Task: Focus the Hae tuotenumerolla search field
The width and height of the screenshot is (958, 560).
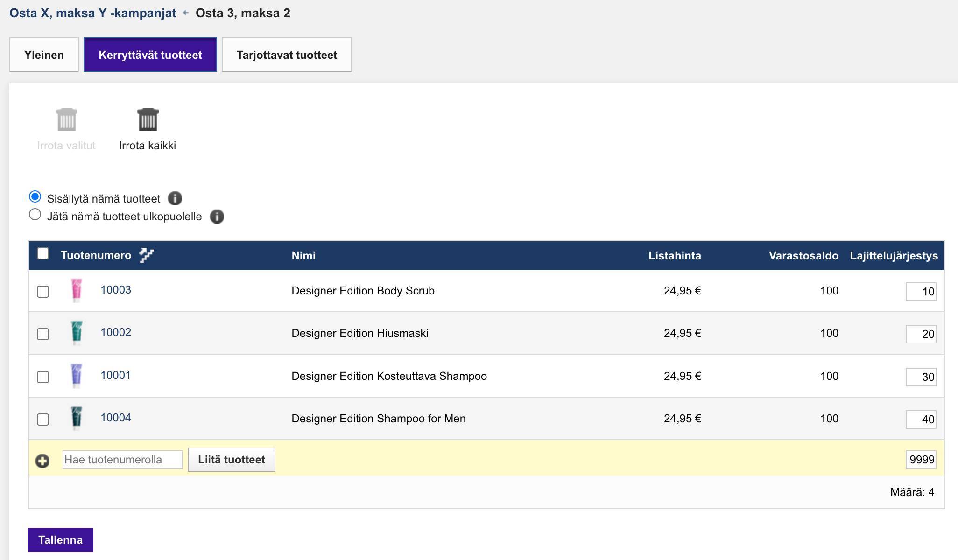Action: click(x=122, y=460)
